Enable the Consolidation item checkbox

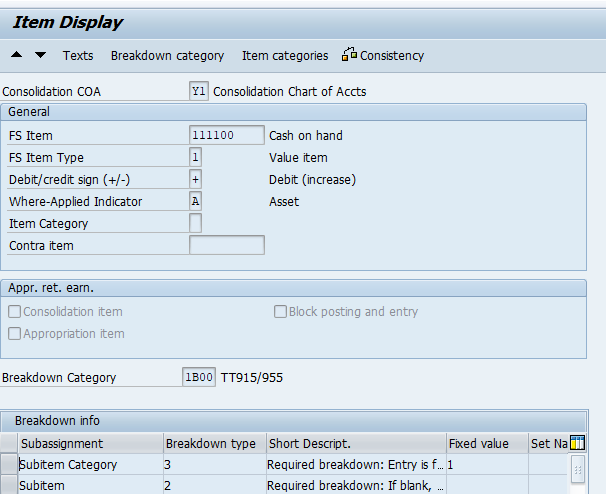pyautogui.click(x=15, y=312)
